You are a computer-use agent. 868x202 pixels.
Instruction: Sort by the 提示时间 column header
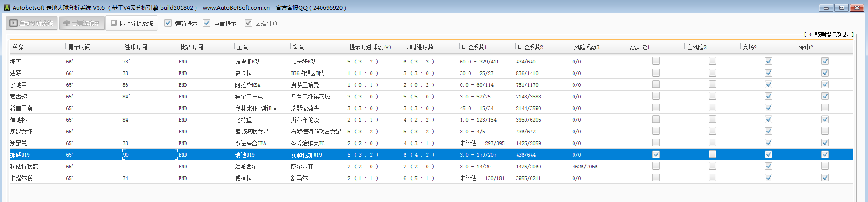click(79, 47)
